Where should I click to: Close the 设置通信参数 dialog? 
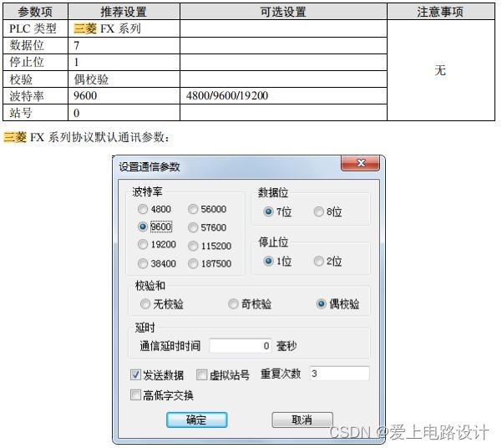pos(361,163)
